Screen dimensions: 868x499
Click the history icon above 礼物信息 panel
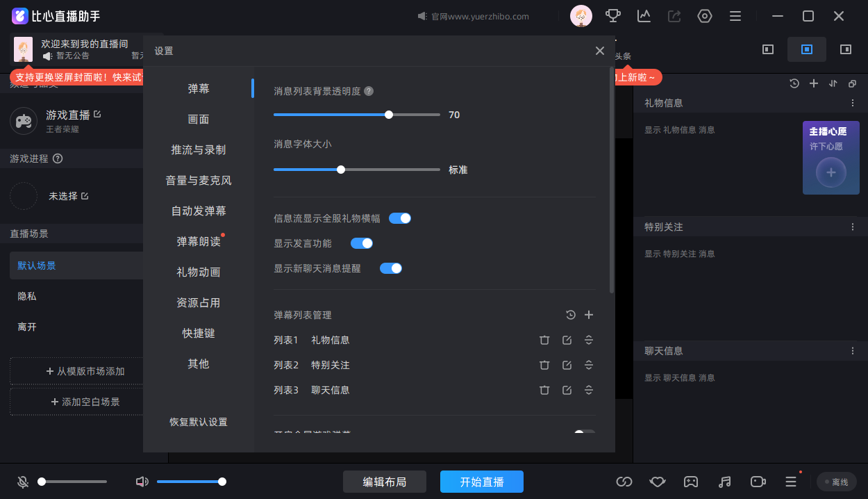click(794, 83)
